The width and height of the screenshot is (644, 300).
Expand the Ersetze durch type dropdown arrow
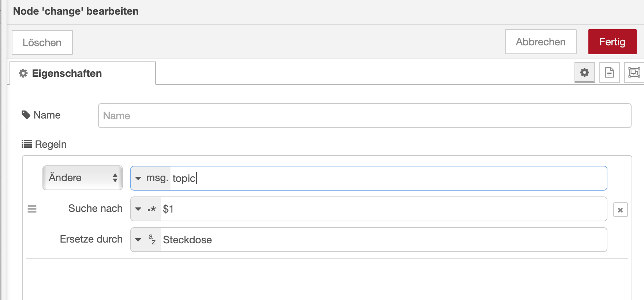pyautogui.click(x=138, y=240)
